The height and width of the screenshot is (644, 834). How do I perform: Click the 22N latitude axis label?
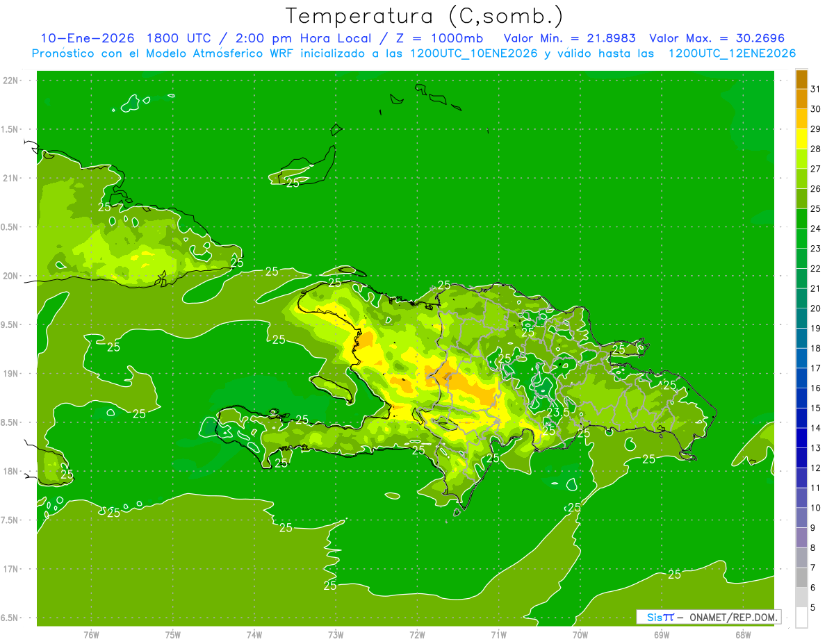point(11,81)
